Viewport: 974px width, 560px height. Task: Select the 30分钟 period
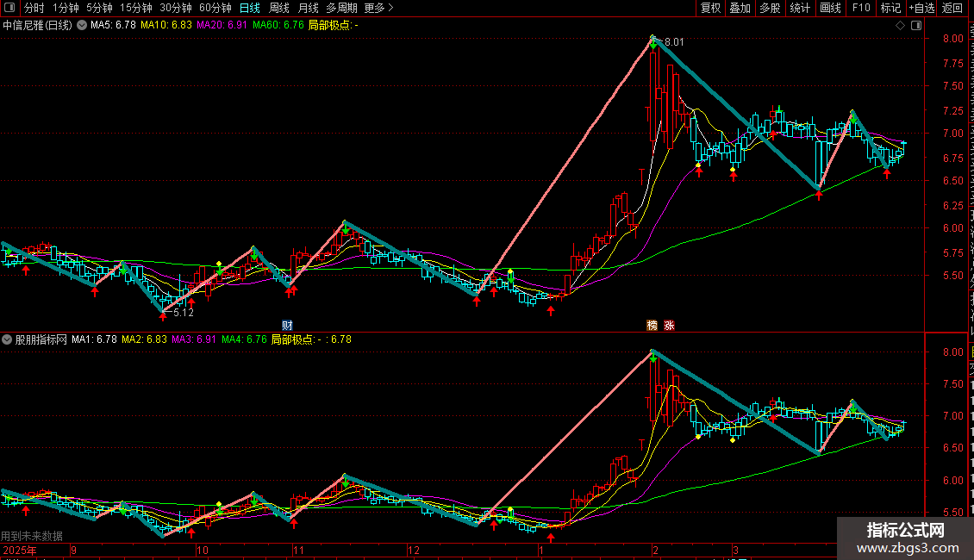pos(176,8)
